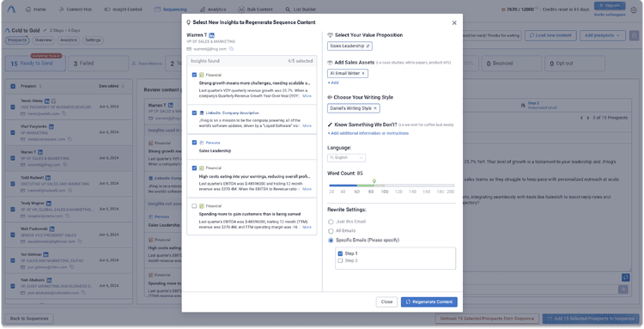Expand More on High costs insight

[x=307, y=189]
